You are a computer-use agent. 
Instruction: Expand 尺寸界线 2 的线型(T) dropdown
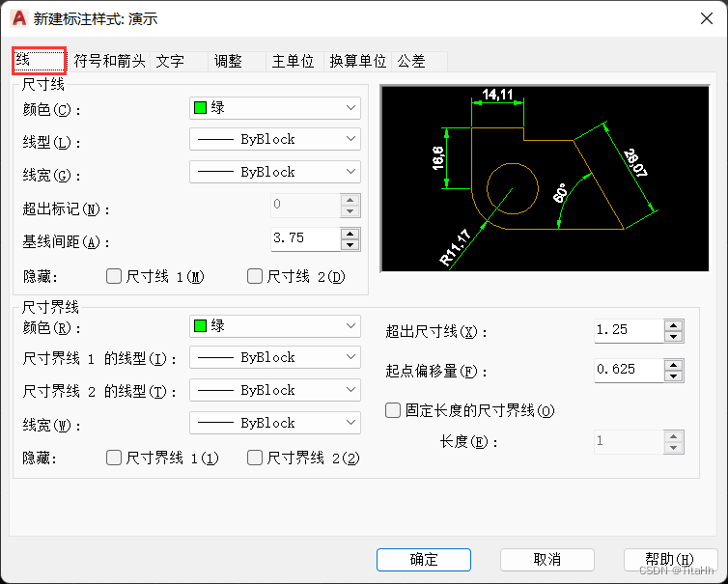[x=275, y=390]
